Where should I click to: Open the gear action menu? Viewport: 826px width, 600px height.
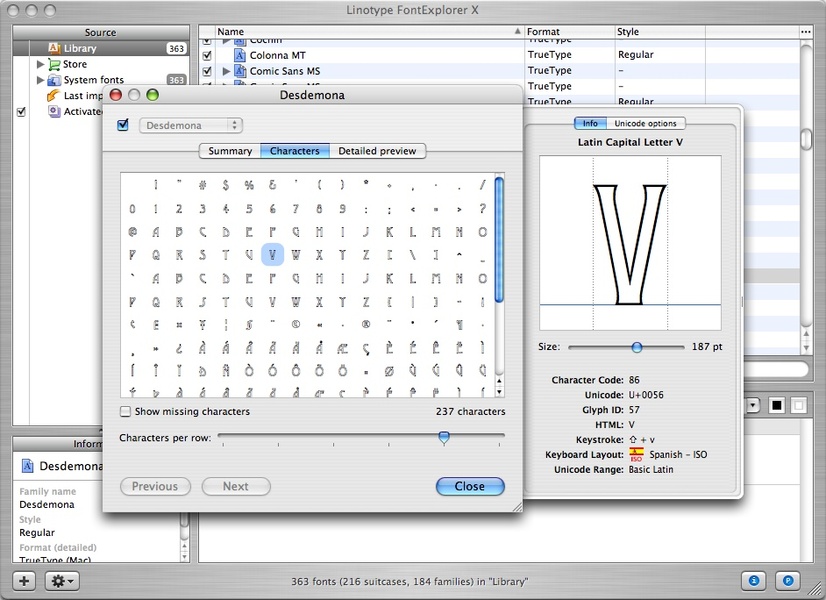(x=61, y=581)
